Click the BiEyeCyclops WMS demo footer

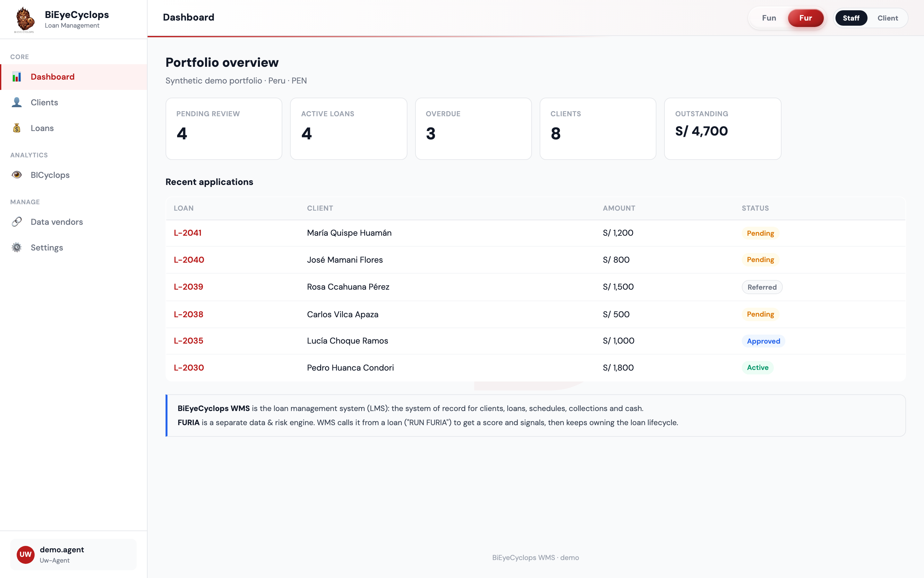(x=535, y=557)
